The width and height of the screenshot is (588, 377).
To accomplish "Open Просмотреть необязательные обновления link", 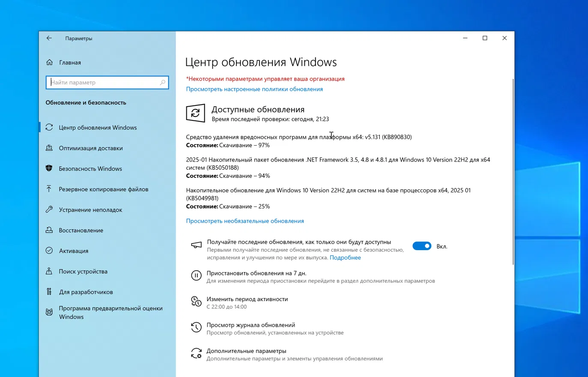I will 245,221.
